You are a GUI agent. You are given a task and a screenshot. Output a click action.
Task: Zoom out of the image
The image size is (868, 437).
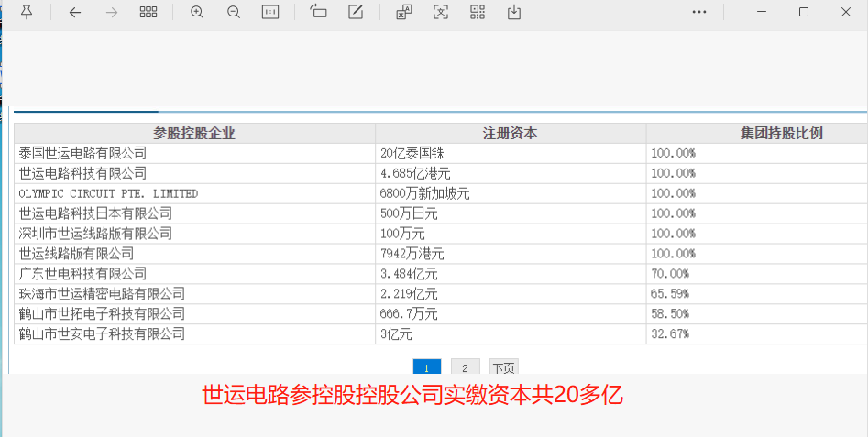(234, 12)
